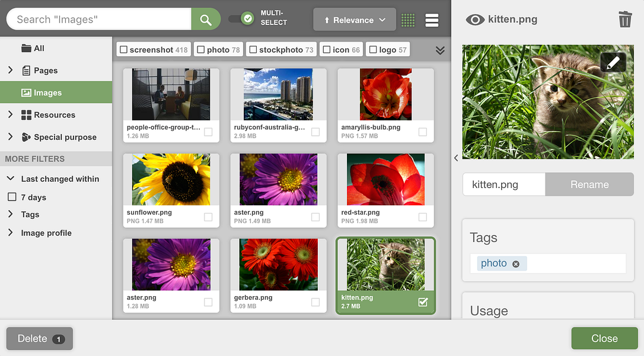Switch to list view icon

click(x=432, y=20)
